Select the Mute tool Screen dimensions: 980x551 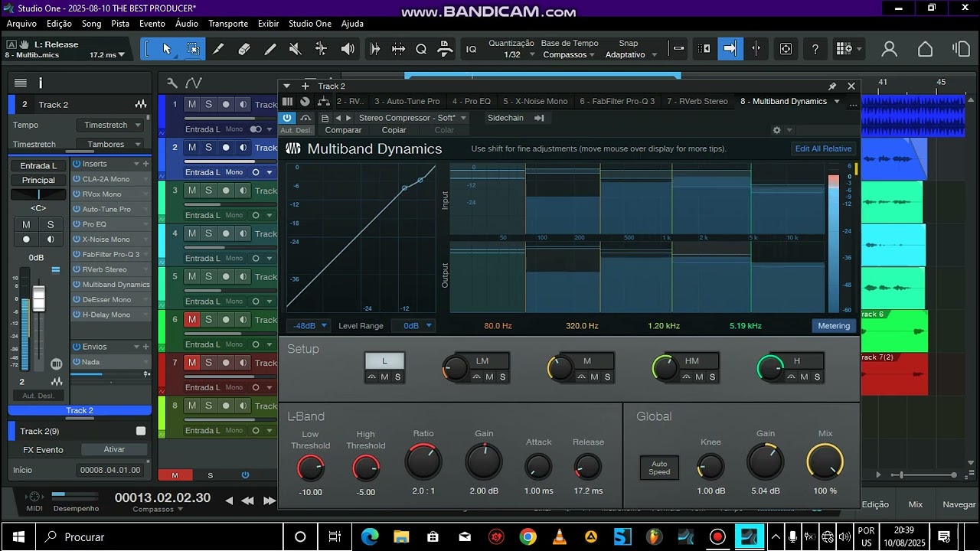[x=296, y=49]
